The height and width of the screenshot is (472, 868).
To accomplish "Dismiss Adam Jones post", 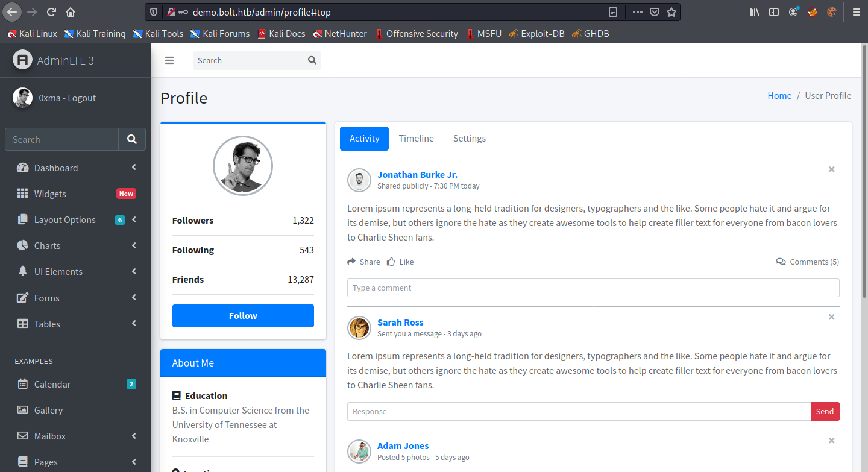I will 831,440.
